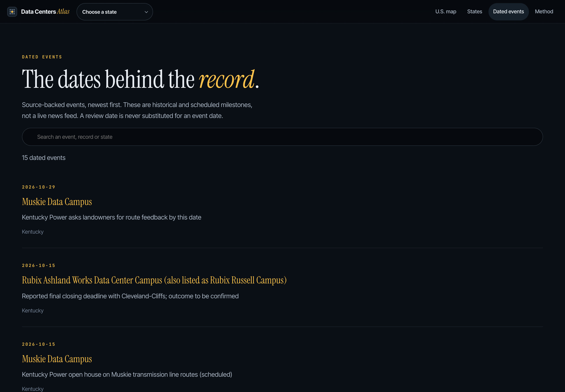The image size is (565, 392).
Task: Click the 'Reported final closing deadline' description
Action: [130, 296]
